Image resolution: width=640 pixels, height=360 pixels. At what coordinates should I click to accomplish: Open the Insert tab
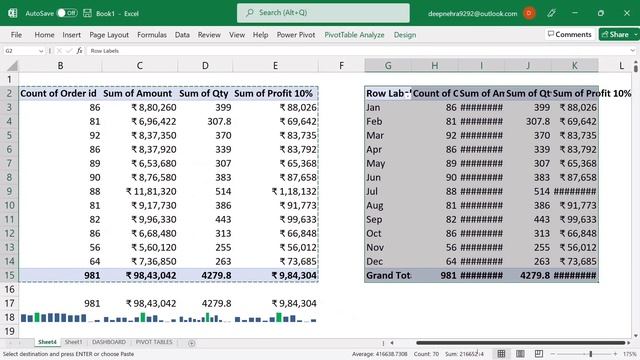71,35
